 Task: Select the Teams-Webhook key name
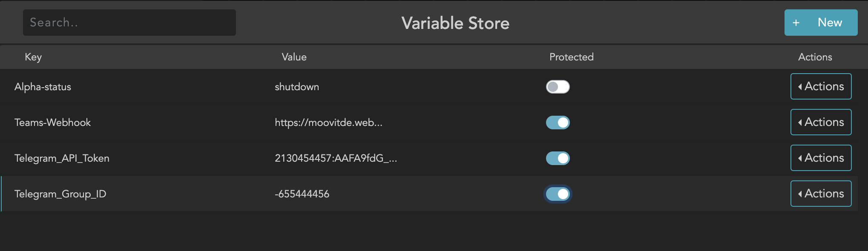(x=52, y=123)
